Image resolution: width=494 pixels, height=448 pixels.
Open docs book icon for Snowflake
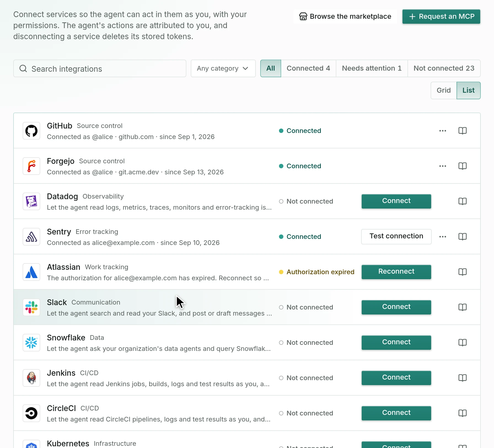[462, 343]
